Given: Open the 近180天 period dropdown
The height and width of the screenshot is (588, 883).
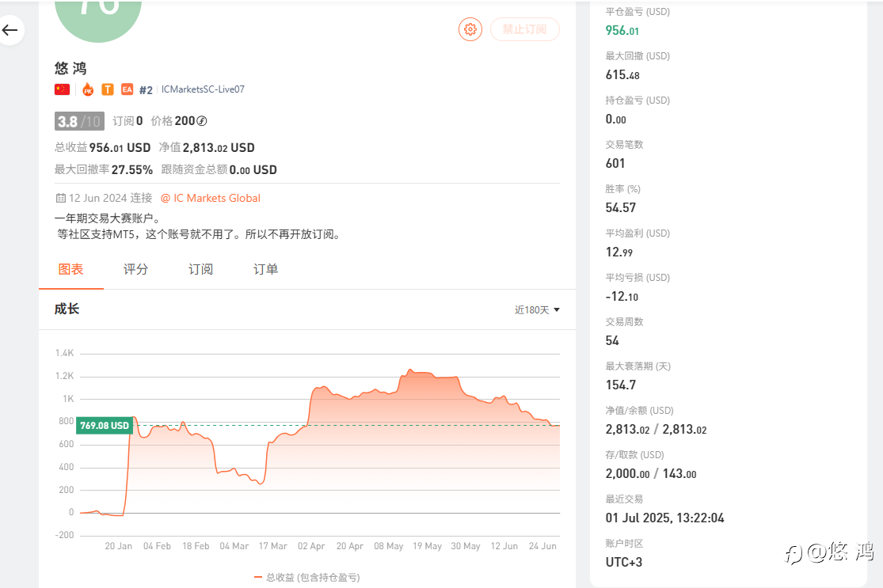Looking at the screenshot, I should coord(537,310).
